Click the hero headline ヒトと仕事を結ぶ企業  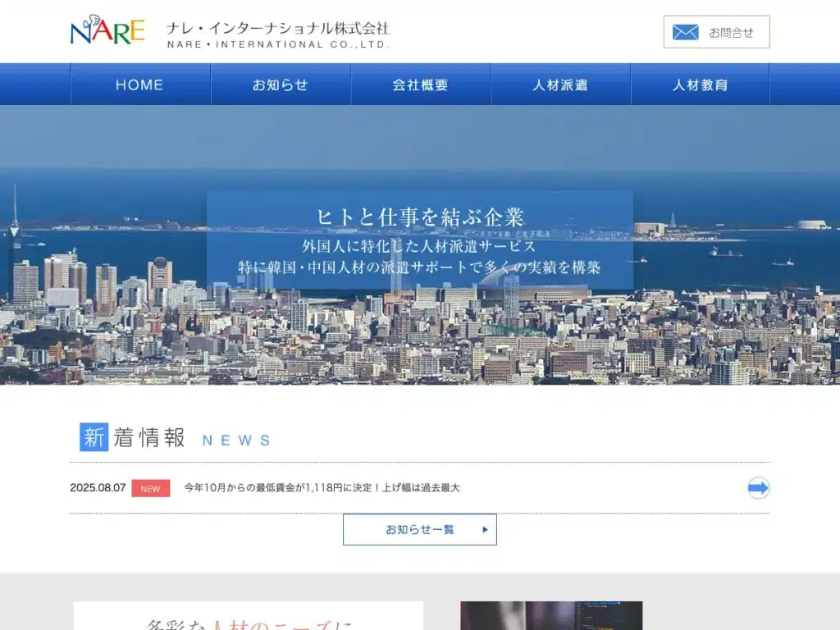(x=421, y=217)
